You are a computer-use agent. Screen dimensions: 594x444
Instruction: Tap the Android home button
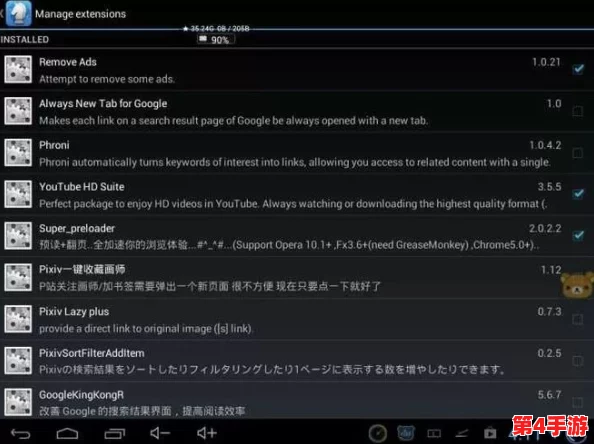[67, 433]
